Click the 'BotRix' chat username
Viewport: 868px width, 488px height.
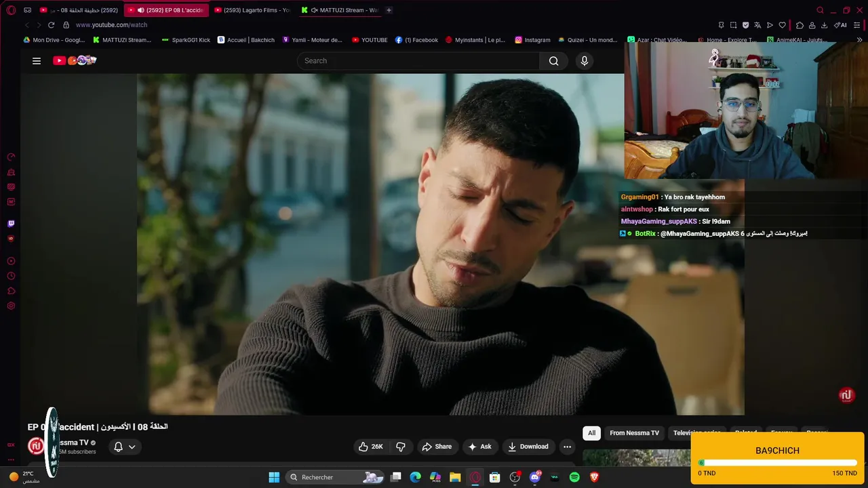coord(645,234)
